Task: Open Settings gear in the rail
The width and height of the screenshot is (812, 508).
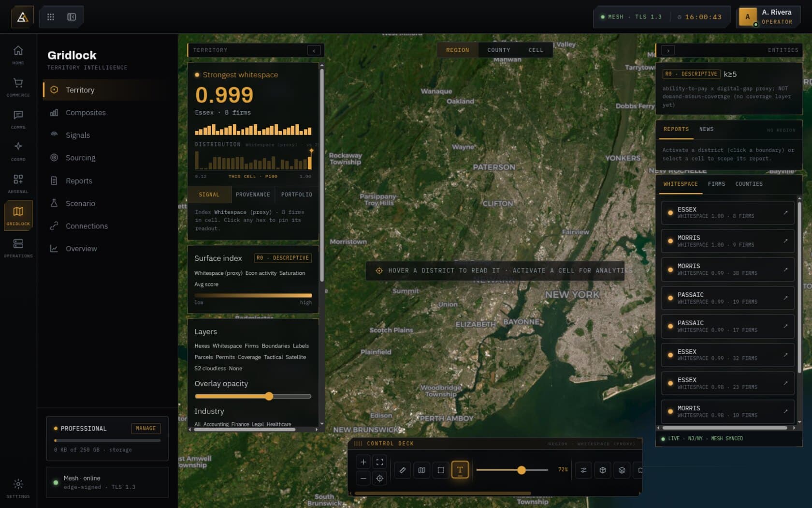Action: [18, 488]
